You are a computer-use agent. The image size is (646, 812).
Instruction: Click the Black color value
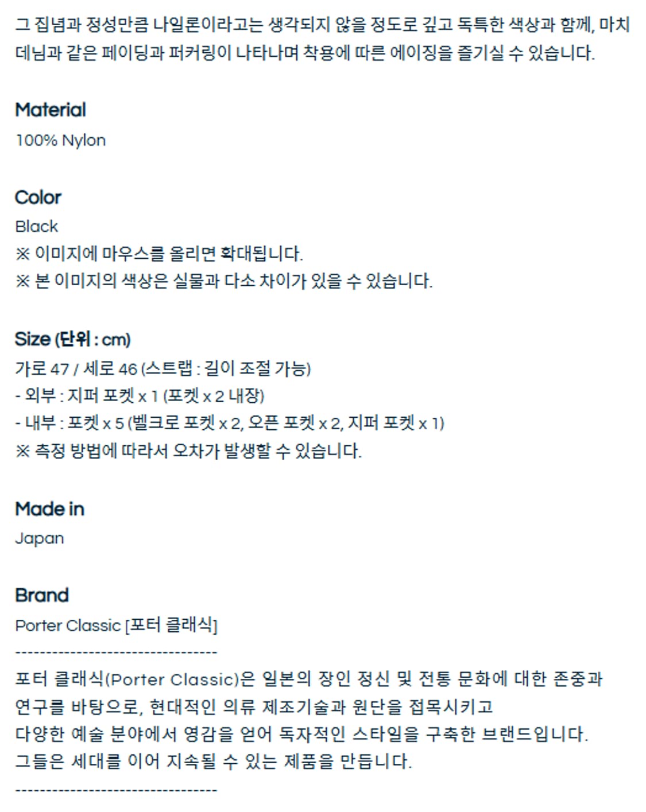[x=37, y=226]
